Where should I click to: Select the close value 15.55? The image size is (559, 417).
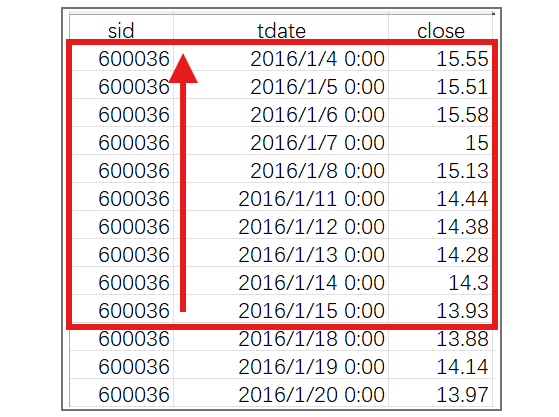coord(441,57)
